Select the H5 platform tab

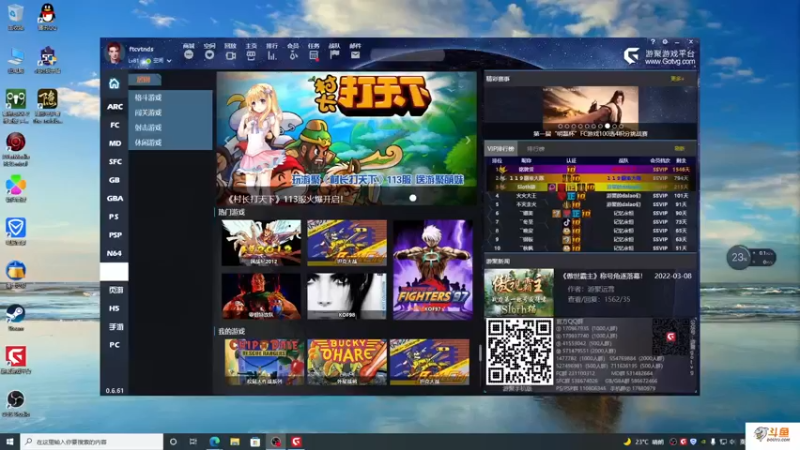pyautogui.click(x=115, y=308)
